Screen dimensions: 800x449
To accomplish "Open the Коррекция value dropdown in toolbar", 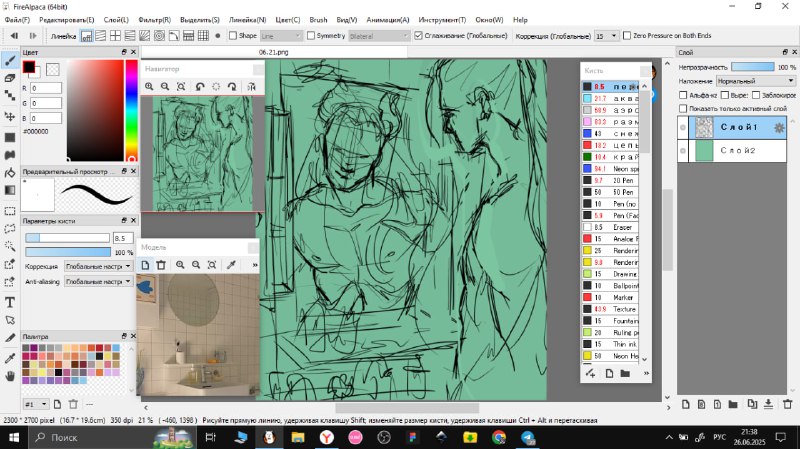I will pos(607,36).
